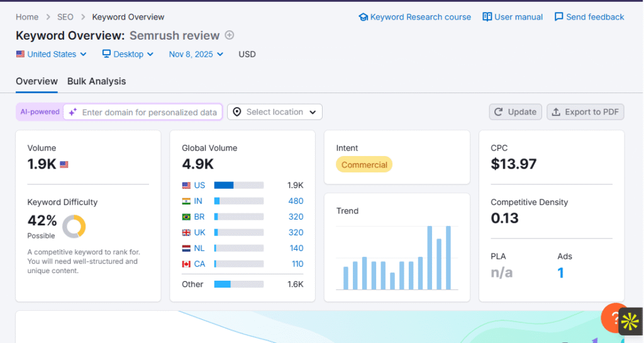The image size is (644, 343).
Task: Go to Home in the breadcrumb
Action: click(x=27, y=17)
